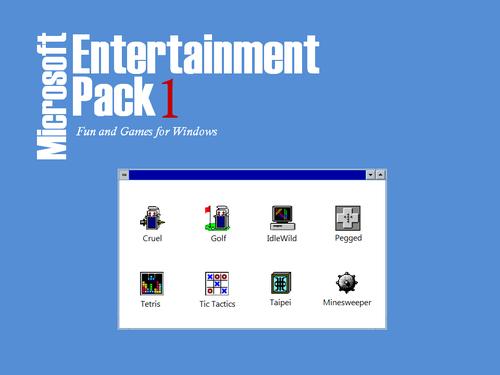Select the "Pegged" text label
The image size is (500, 375).
348,238
